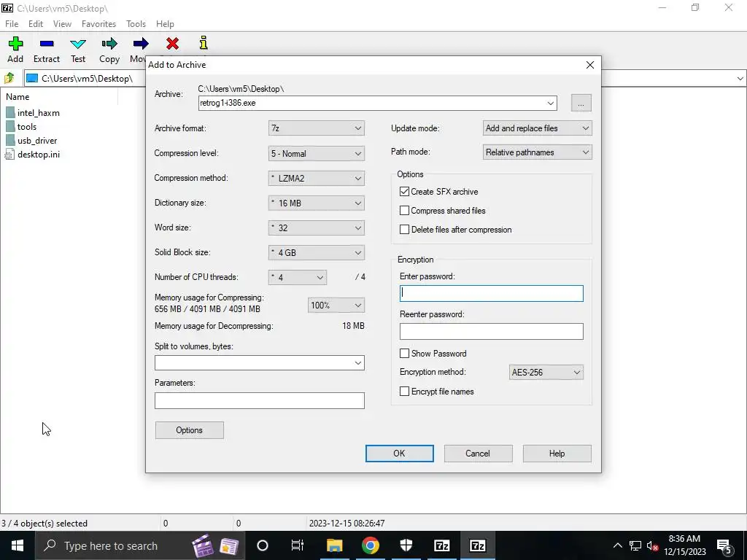Toggle Show Password checkbox

pos(404,354)
